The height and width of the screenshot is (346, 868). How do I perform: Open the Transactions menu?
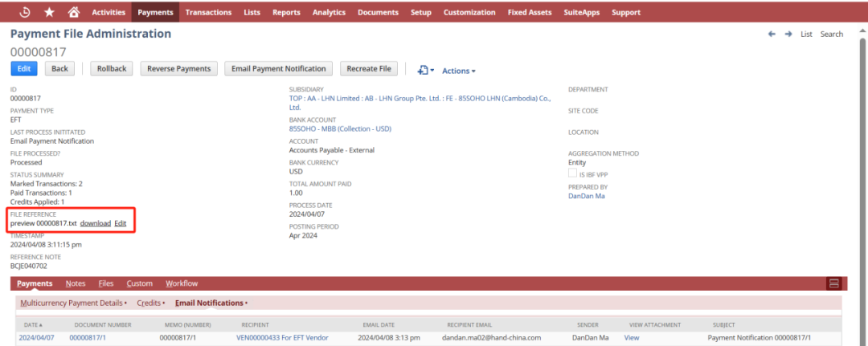click(208, 12)
